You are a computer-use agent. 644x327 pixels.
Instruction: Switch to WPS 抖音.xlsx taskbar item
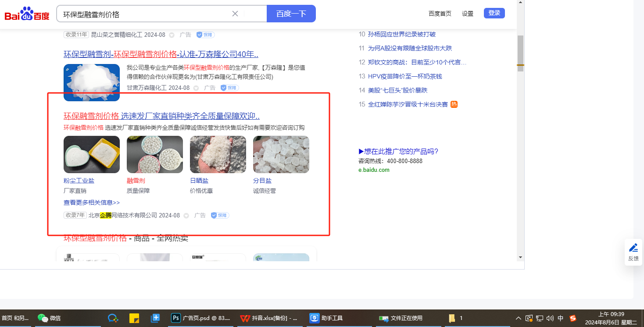tap(269, 318)
